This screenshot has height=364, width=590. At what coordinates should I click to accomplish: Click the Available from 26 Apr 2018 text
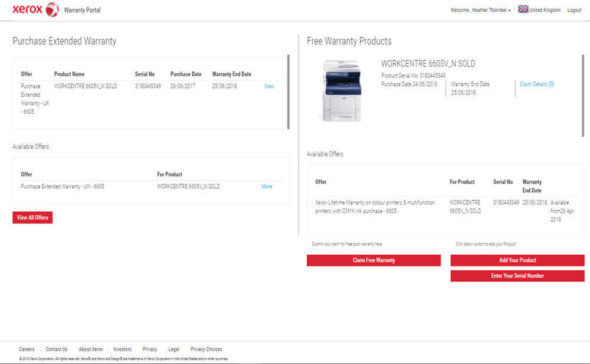[562, 211]
